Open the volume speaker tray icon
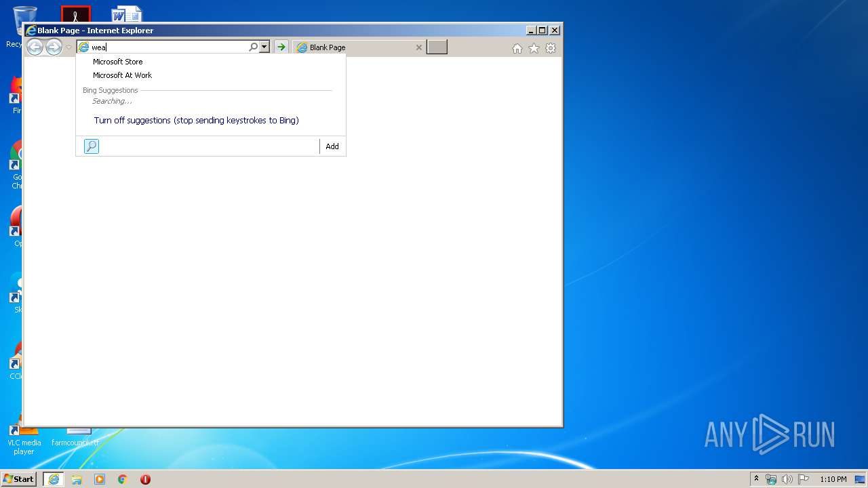The image size is (868, 488). point(787,479)
